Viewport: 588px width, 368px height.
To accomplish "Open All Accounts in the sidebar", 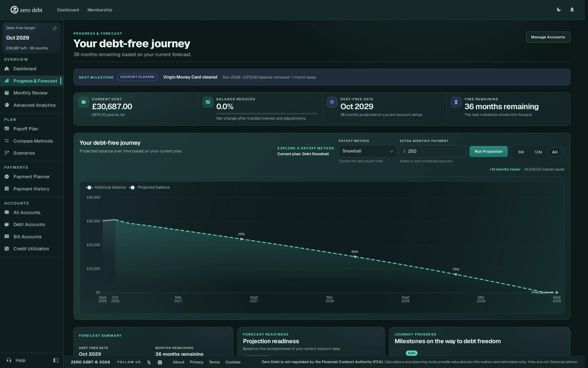I will click(32, 213).
